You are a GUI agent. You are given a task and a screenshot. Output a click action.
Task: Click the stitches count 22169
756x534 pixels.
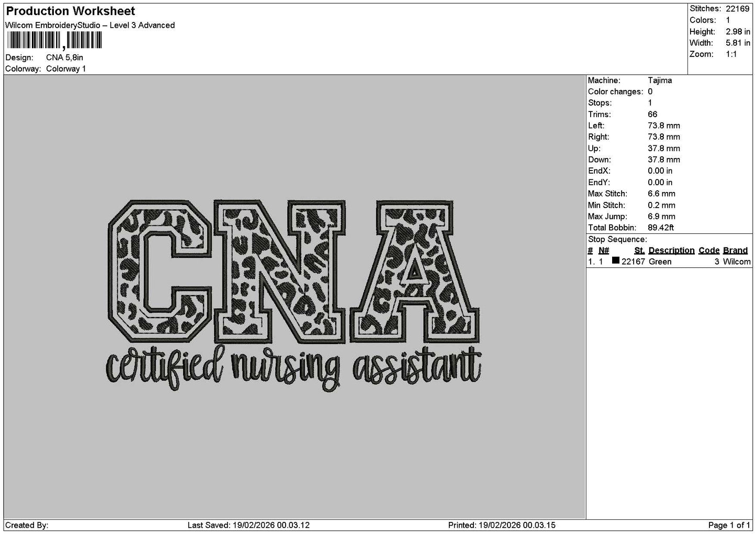(738, 9)
